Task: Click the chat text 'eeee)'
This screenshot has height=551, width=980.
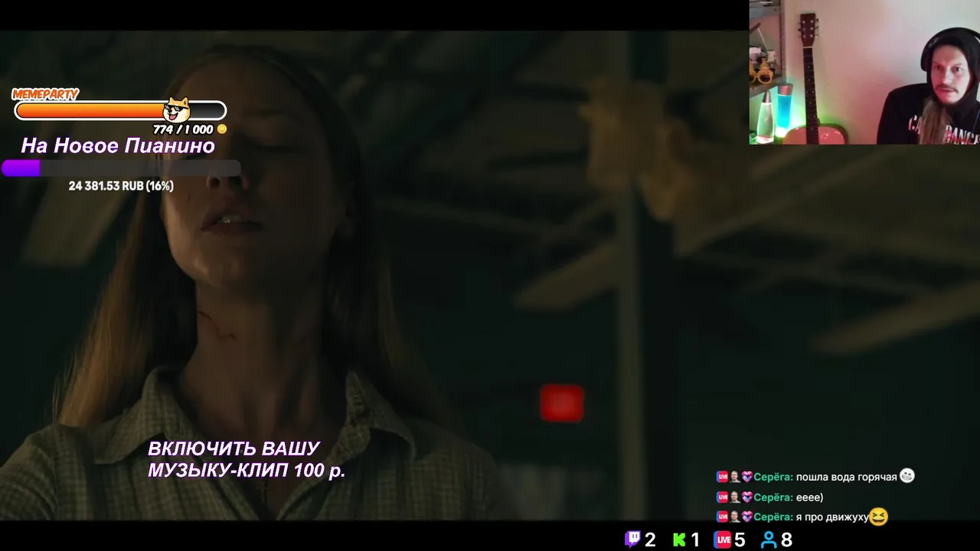Action: (x=809, y=497)
